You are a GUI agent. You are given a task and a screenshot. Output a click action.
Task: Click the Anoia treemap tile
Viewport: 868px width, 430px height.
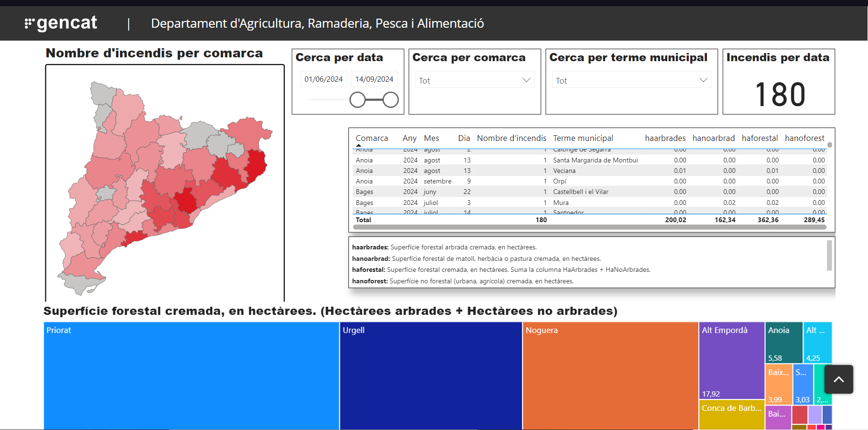click(783, 343)
